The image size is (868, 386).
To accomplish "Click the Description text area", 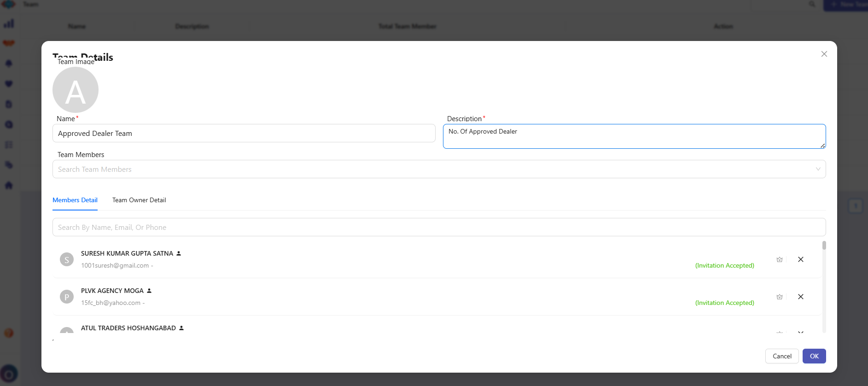I will [x=635, y=136].
